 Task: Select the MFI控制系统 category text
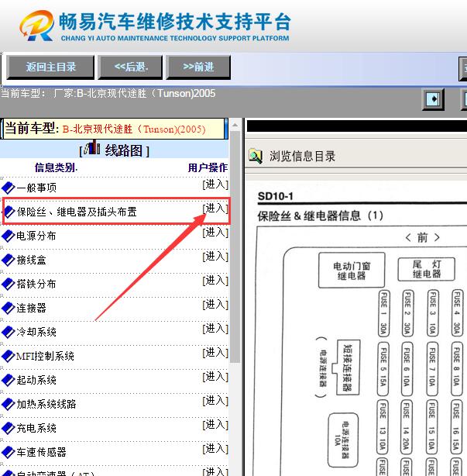45,356
